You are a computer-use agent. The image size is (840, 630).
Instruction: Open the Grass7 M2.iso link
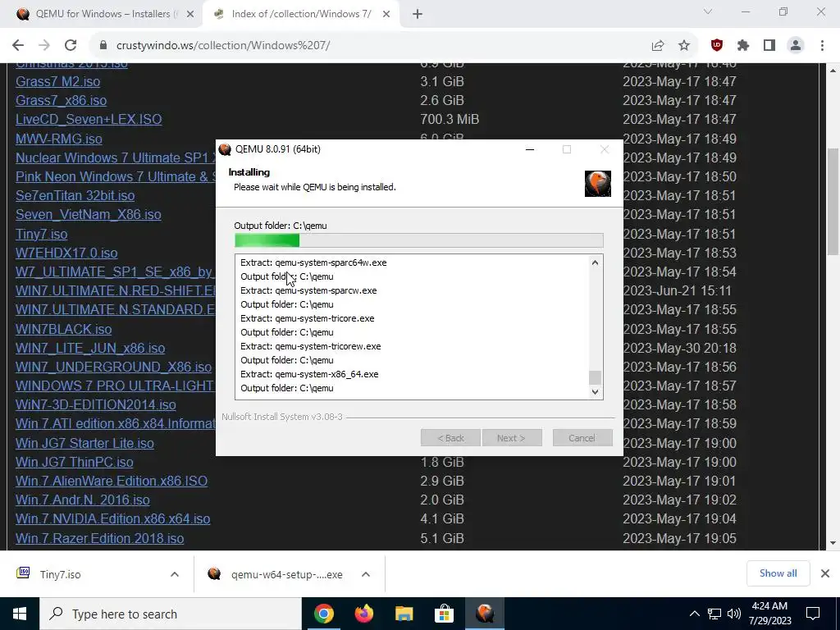(58, 81)
